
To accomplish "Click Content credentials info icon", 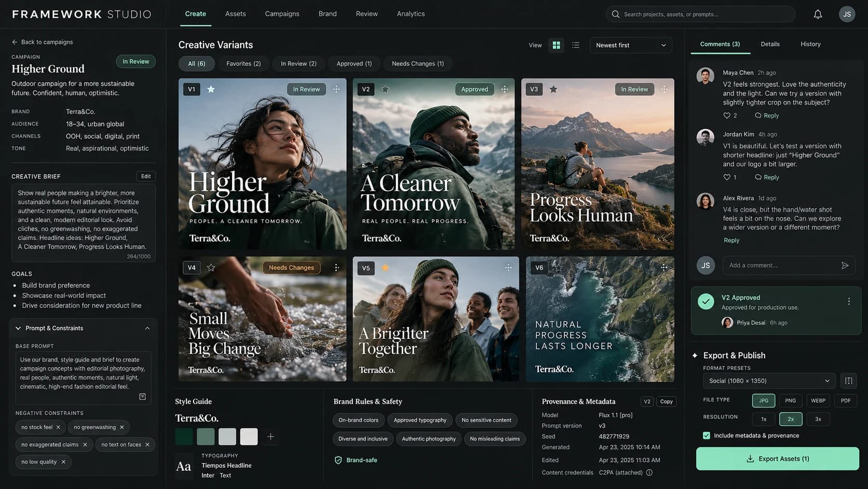I will [649, 472].
